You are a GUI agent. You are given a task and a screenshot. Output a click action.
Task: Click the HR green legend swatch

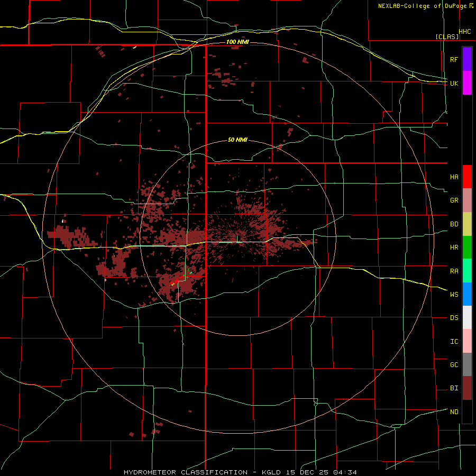(467, 248)
